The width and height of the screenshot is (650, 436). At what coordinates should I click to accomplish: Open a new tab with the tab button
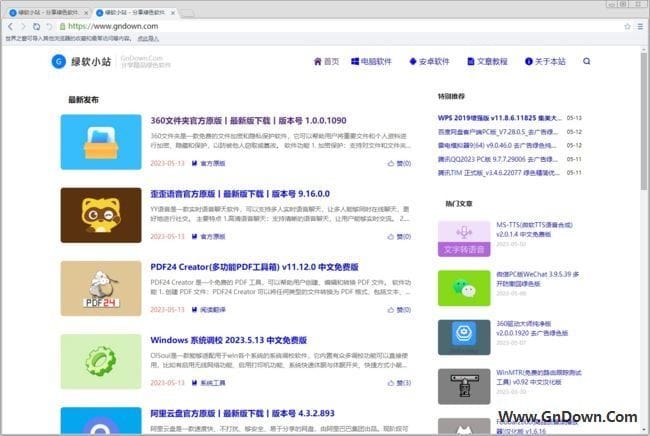coord(187,13)
